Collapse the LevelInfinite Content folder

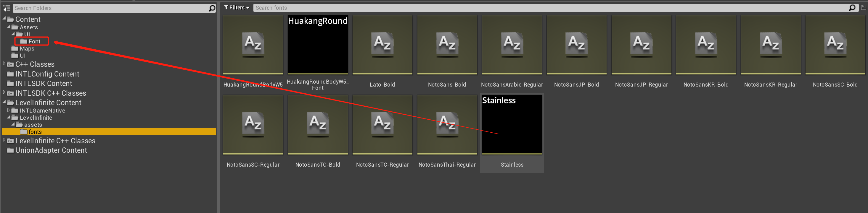coord(4,102)
